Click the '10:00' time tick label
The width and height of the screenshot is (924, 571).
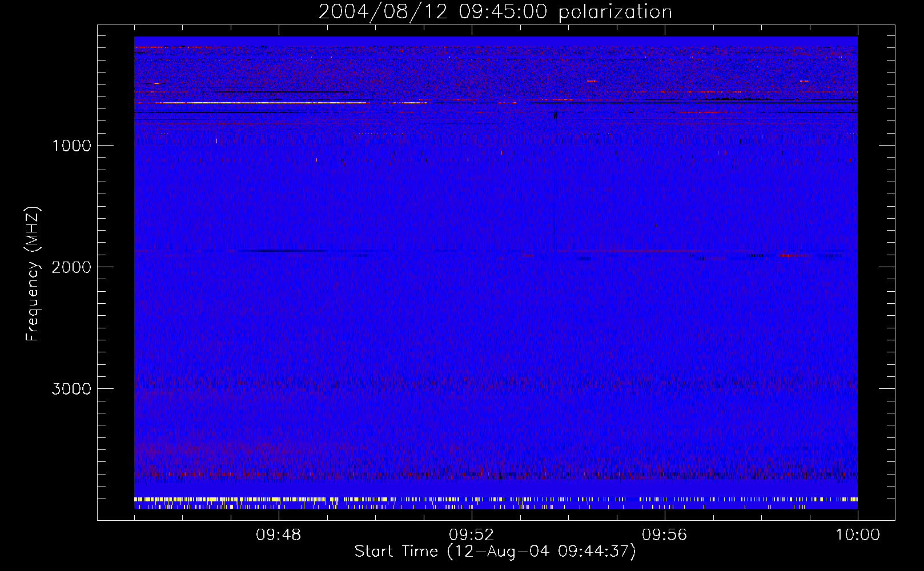tap(858, 535)
